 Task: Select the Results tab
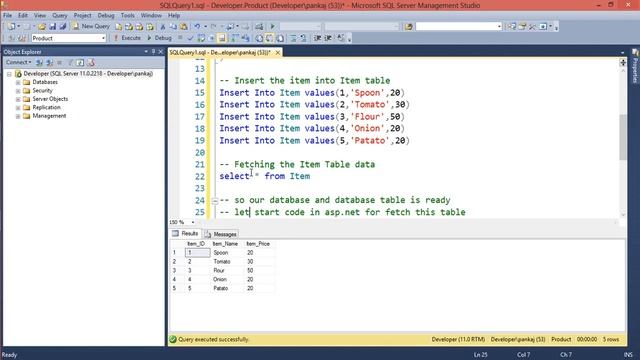click(x=185, y=233)
